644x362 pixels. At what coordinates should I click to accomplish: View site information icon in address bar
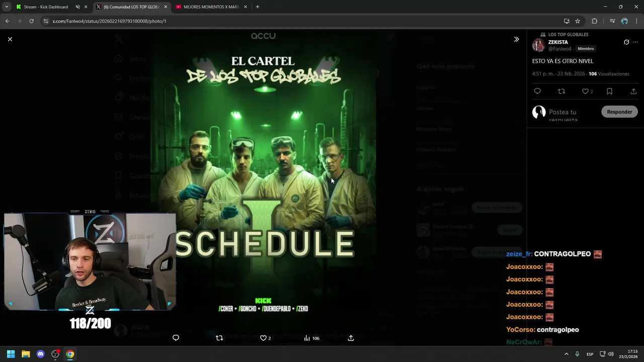46,21
